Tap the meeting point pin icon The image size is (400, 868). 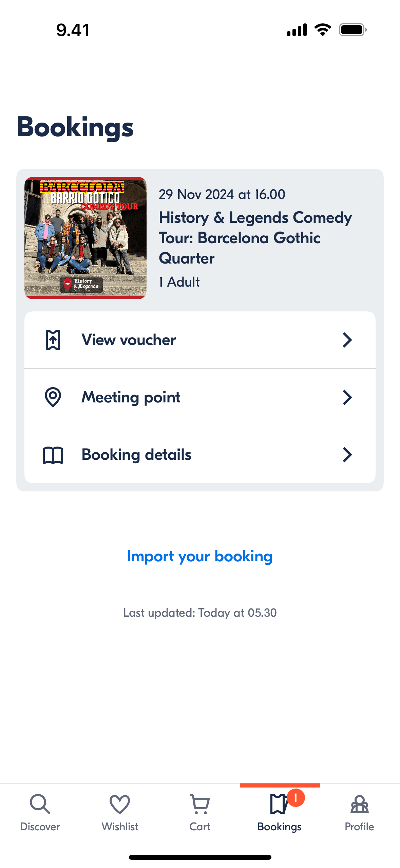tap(53, 397)
